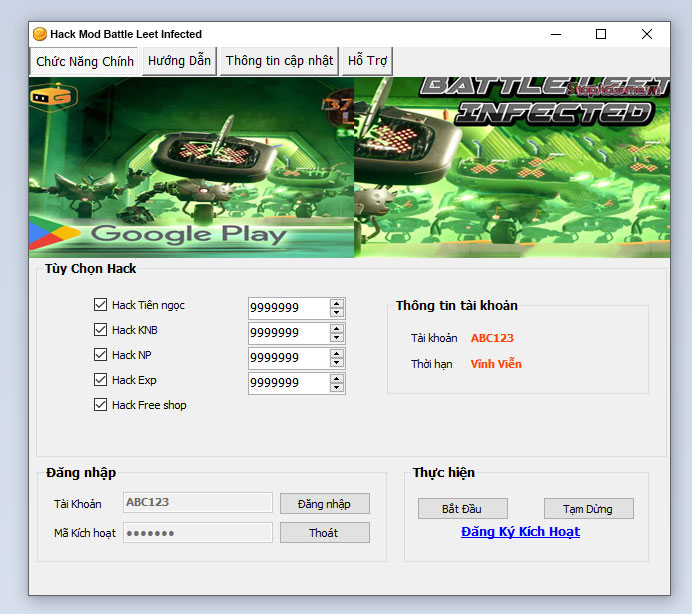The height and width of the screenshot is (616, 693).
Task: Click the Thoát button
Action: click(x=325, y=533)
